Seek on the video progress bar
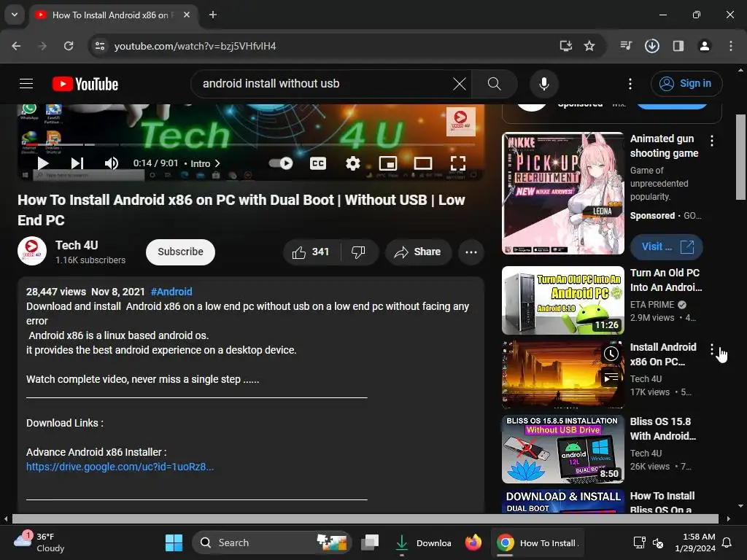Image resolution: width=747 pixels, height=560 pixels. (x=251, y=144)
